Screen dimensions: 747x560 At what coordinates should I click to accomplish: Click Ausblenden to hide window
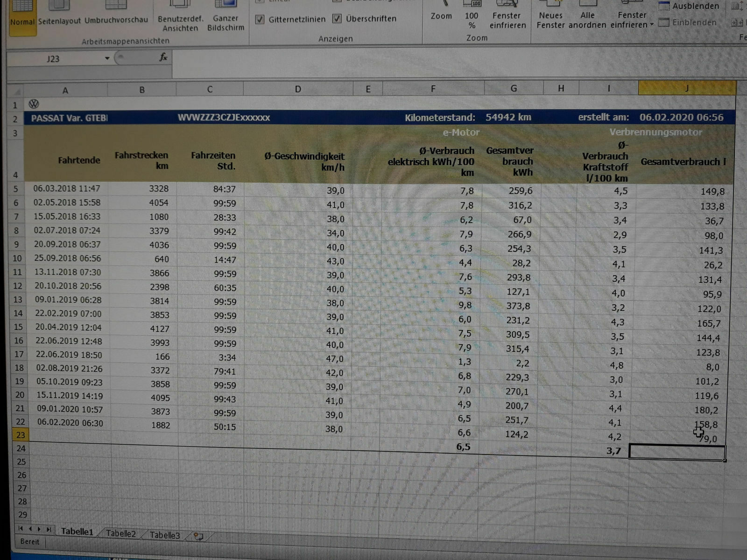pyautogui.click(x=689, y=6)
